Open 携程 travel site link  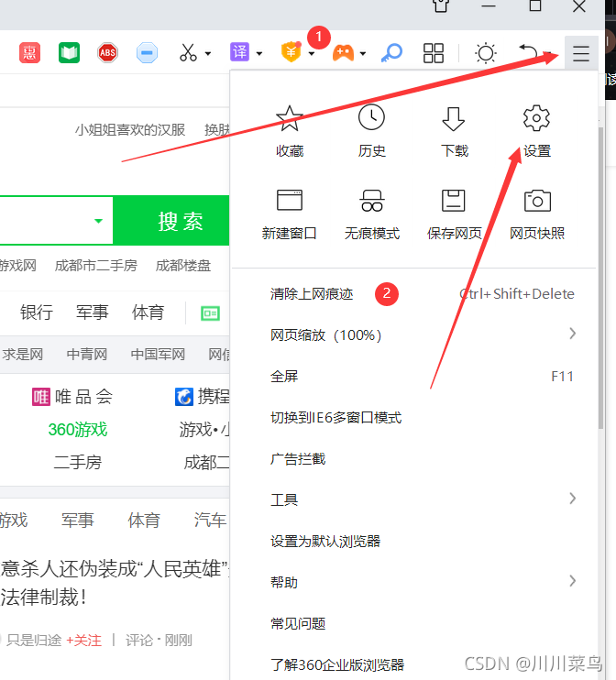(203, 397)
